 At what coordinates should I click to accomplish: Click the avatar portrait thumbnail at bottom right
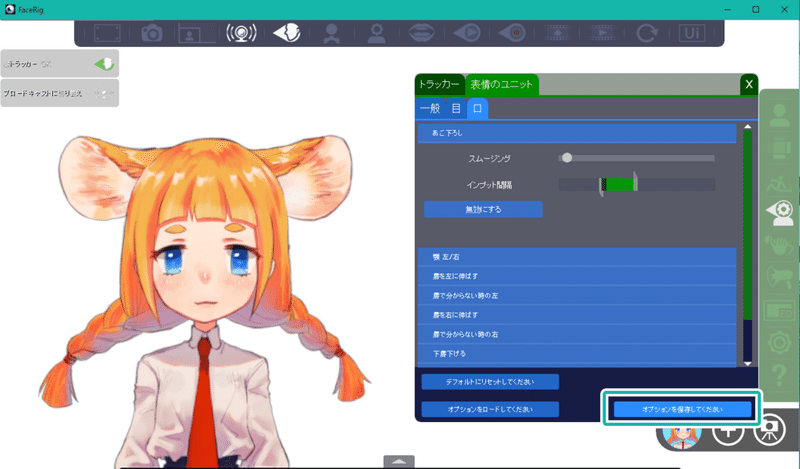click(682, 435)
